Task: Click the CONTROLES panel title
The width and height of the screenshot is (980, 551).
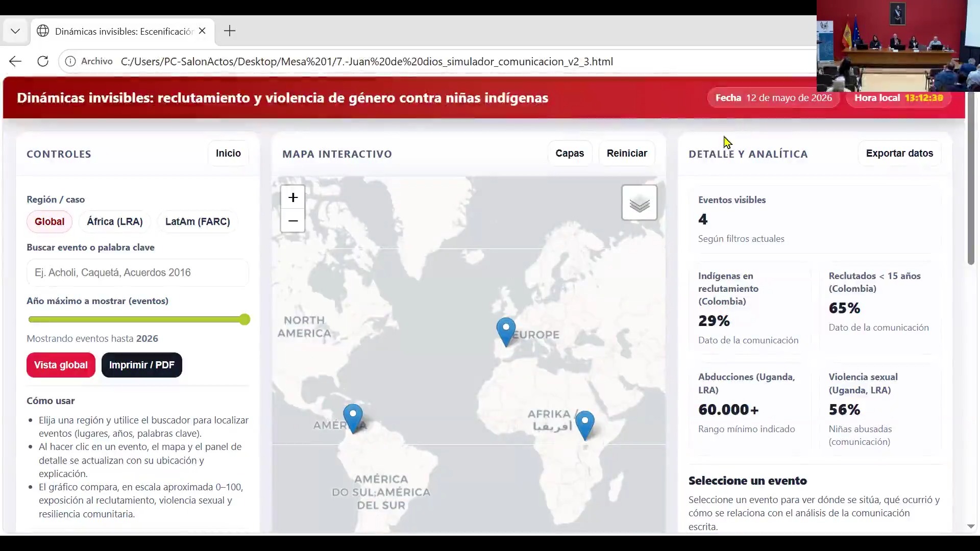Action: [59, 154]
